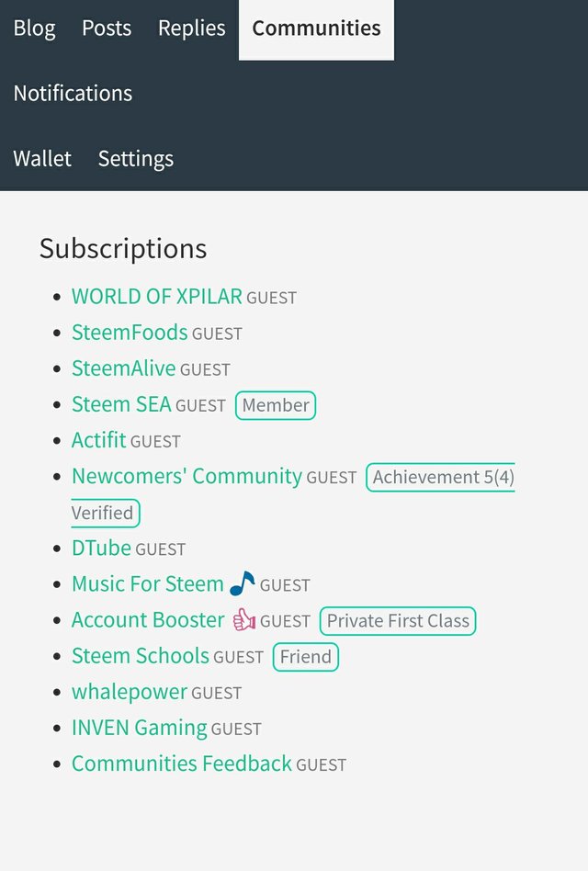The width and height of the screenshot is (588, 871).
Task: Visit the Steem Schools community
Action: tap(141, 656)
